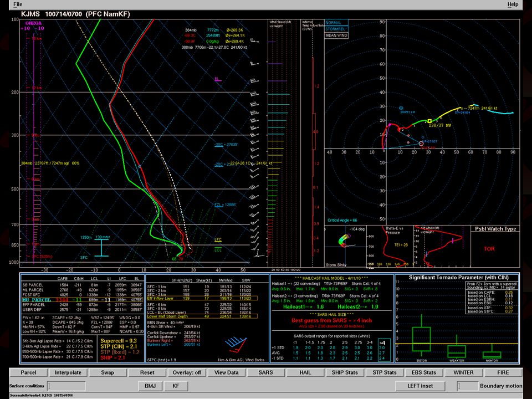Show the SHIP Stats inset
The width and height of the screenshot is (532, 399).
click(x=345, y=372)
